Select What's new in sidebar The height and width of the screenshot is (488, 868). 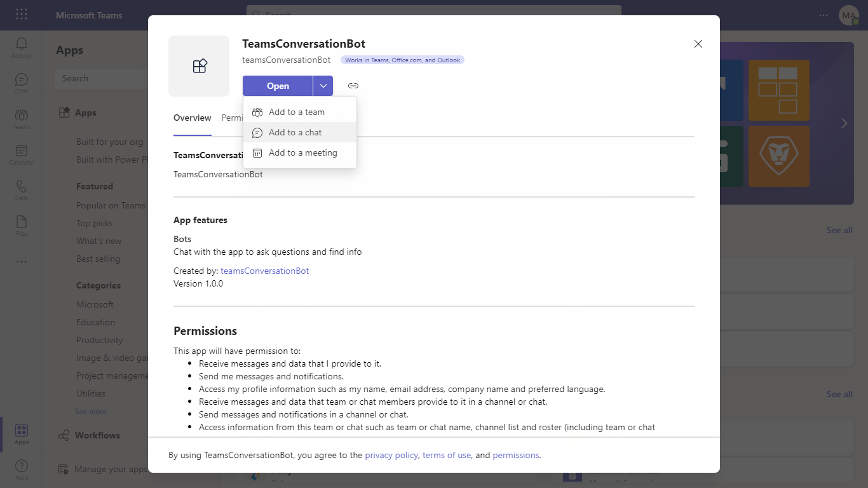pyautogui.click(x=98, y=241)
